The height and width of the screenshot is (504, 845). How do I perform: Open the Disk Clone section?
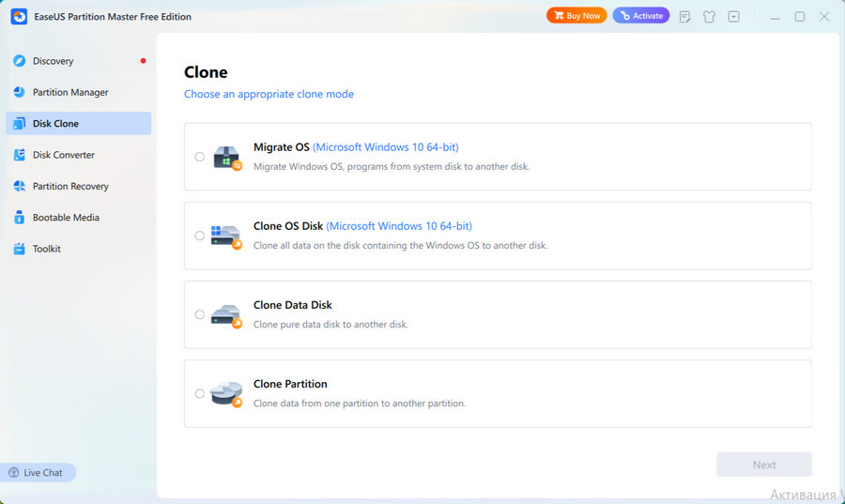point(79,123)
